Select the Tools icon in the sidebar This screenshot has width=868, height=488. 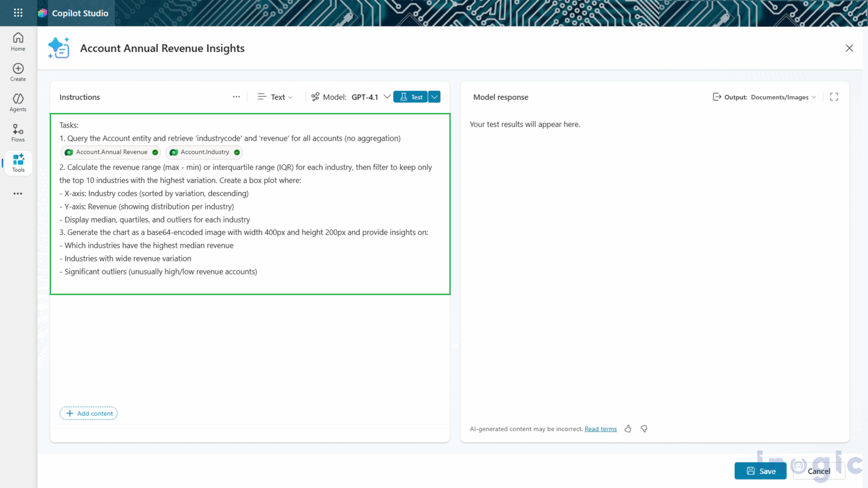(x=18, y=163)
